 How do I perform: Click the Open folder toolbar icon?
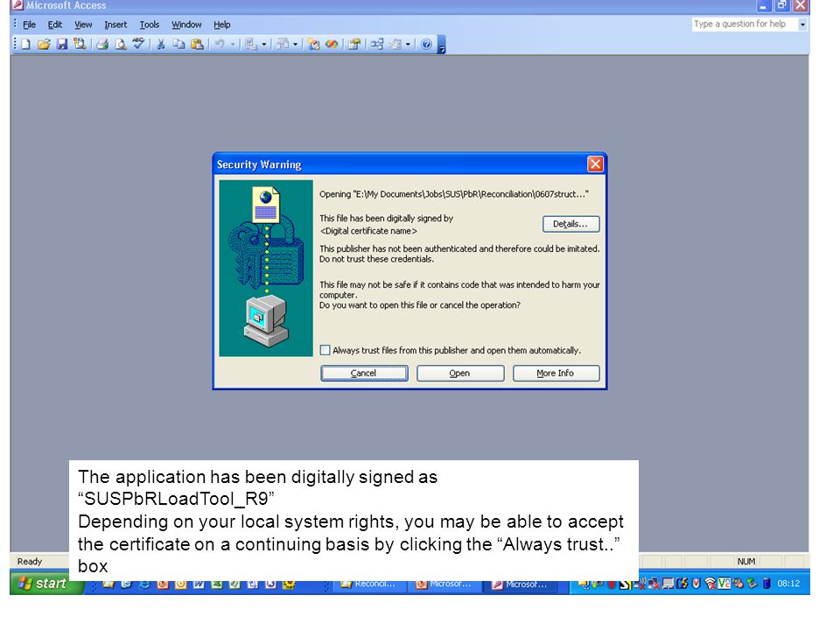click(x=44, y=44)
